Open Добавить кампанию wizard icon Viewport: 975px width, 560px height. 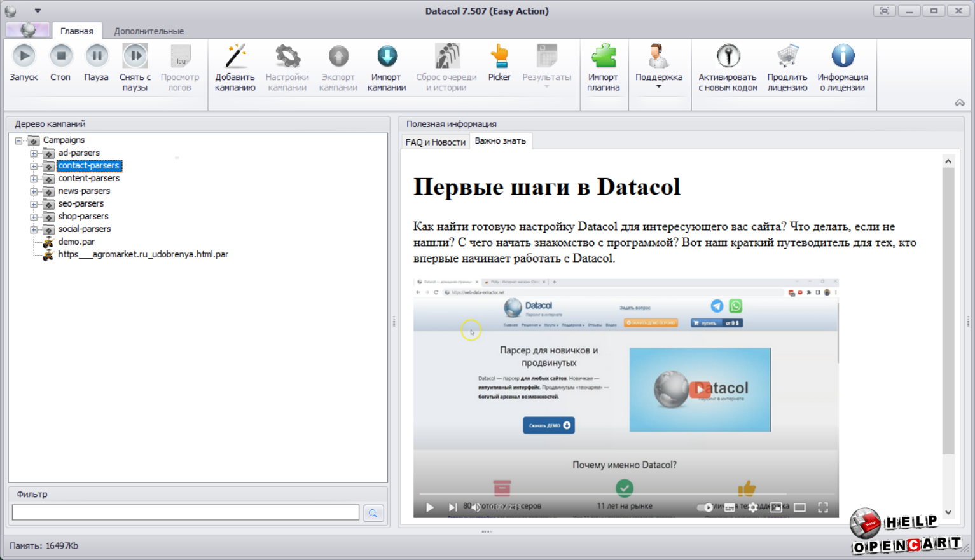click(x=235, y=57)
